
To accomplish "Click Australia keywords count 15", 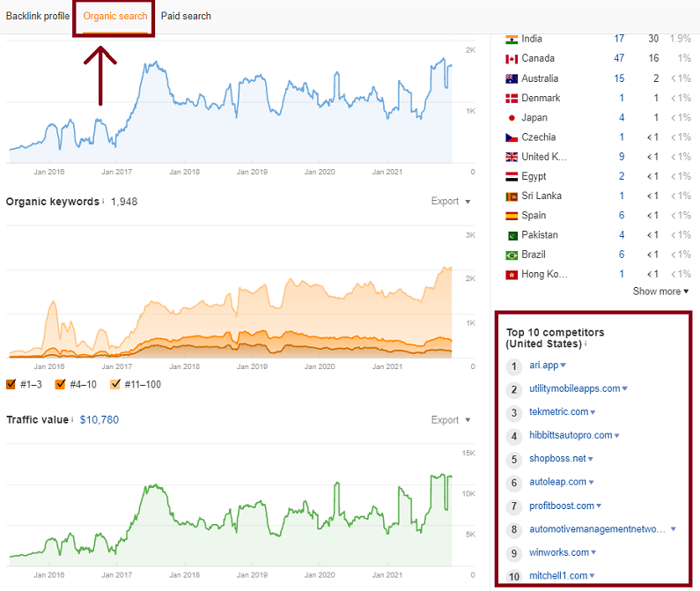I will (619, 78).
